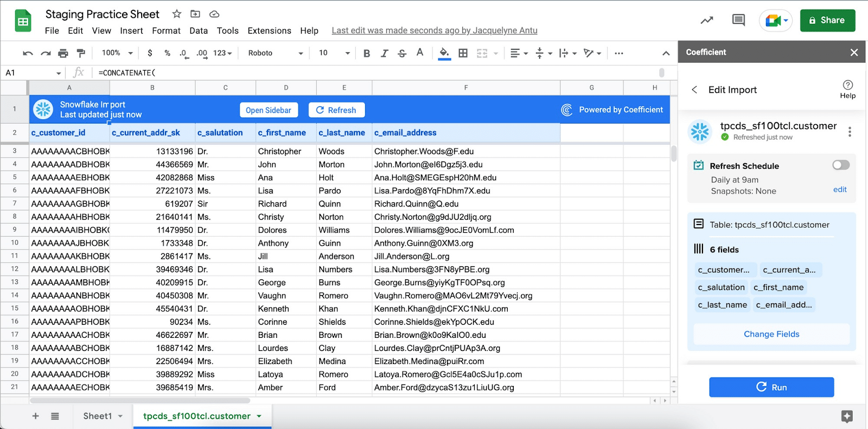Image resolution: width=868 pixels, height=429 pixels.
Task: Click the Undo icon
Action: (28, 53)
